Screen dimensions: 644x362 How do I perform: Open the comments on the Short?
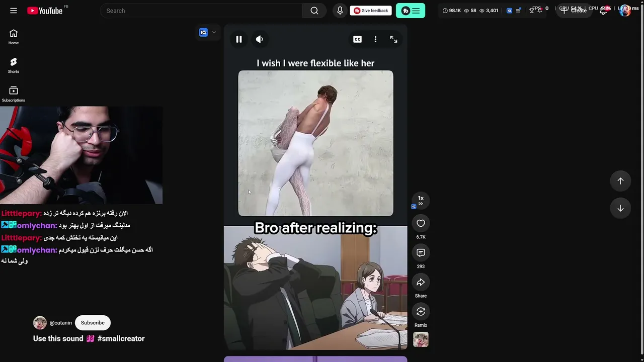pyautogui.click(x=421, y=253)
